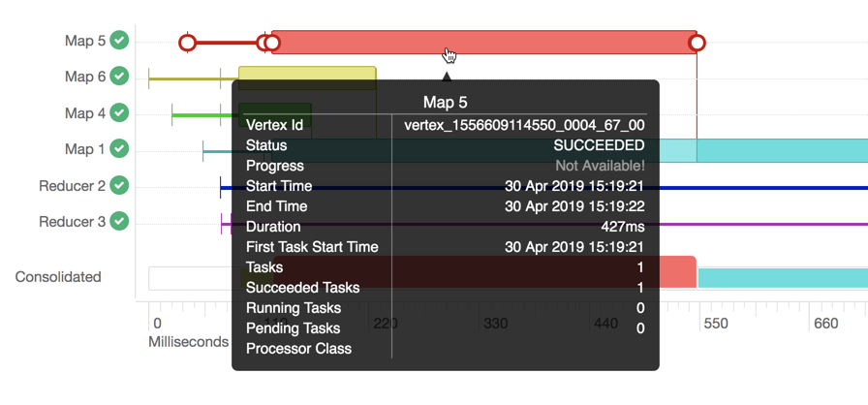The image size is (868, 405).
Task: Click the Reducer 2 success check icon
Action: pos(119,185)
